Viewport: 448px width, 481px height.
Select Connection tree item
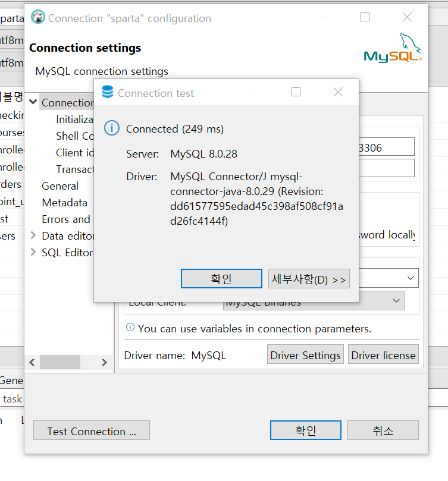point(67,102)
